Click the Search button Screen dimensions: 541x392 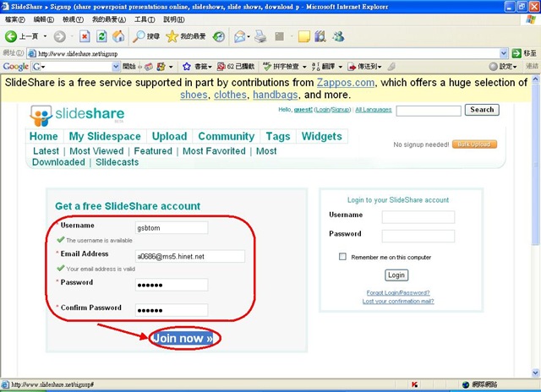click(482, 110)
